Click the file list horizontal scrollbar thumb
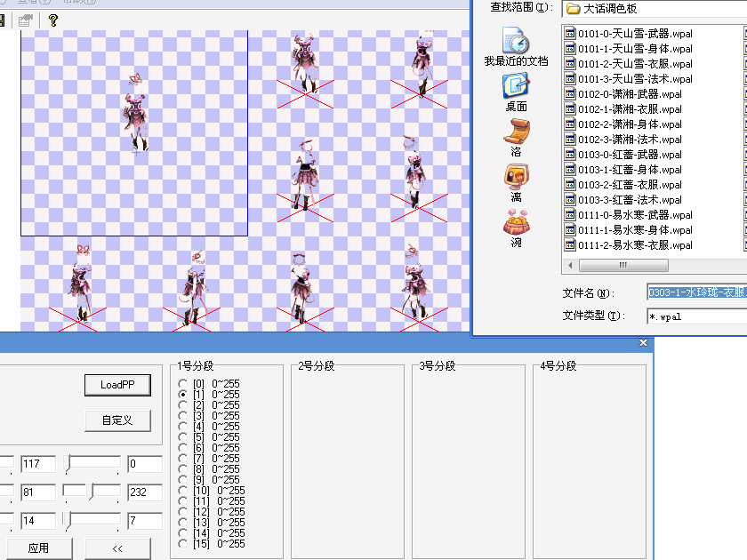The width and height of the screenshot is (747, 560). coord(623,265)
